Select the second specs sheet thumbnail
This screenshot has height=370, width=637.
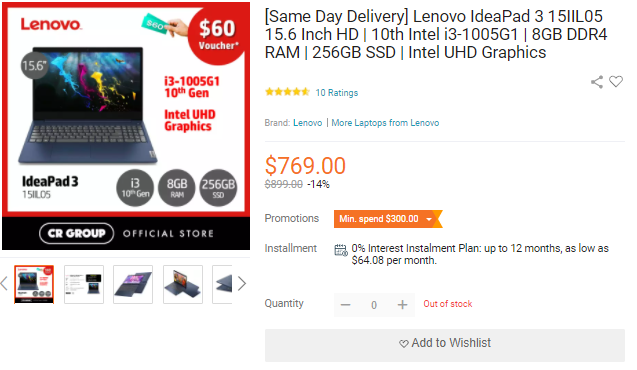coord(84,284)
